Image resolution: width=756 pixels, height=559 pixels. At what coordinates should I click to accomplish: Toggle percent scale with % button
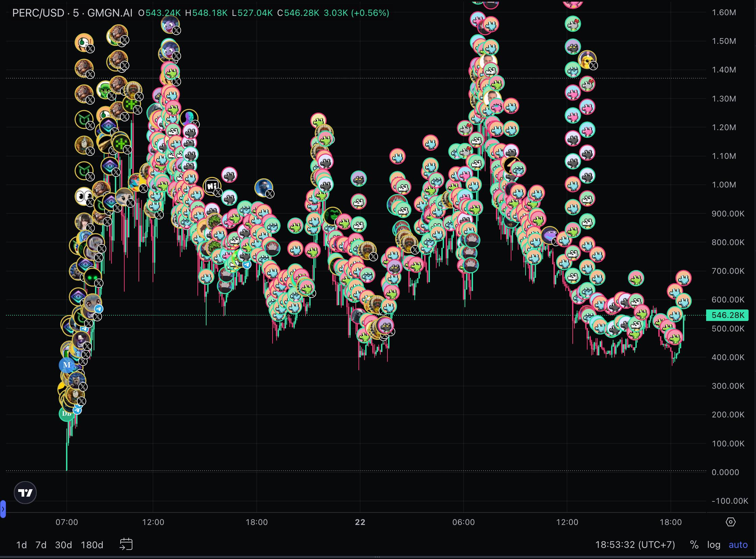tap(694, 545)
